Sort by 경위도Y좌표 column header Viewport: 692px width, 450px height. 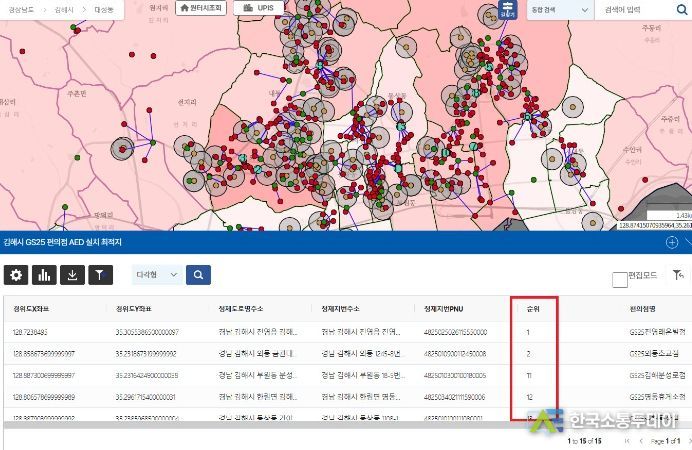(x=133, y=309)
